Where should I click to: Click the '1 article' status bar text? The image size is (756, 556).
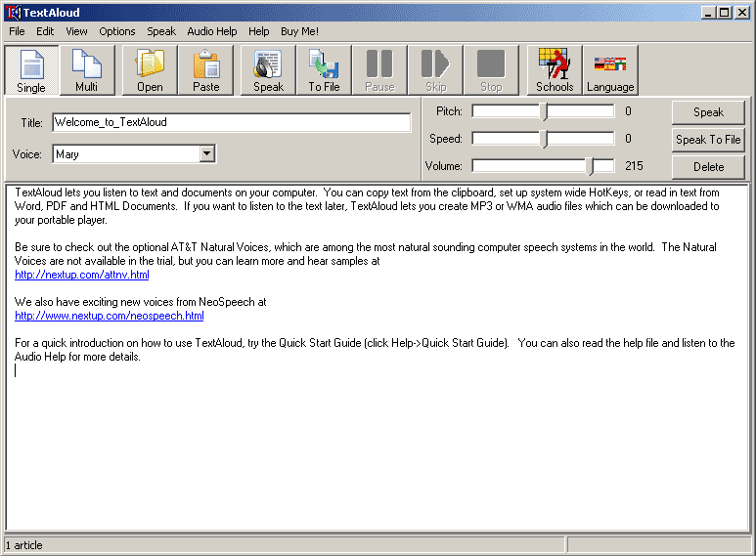tap(24, 545)
